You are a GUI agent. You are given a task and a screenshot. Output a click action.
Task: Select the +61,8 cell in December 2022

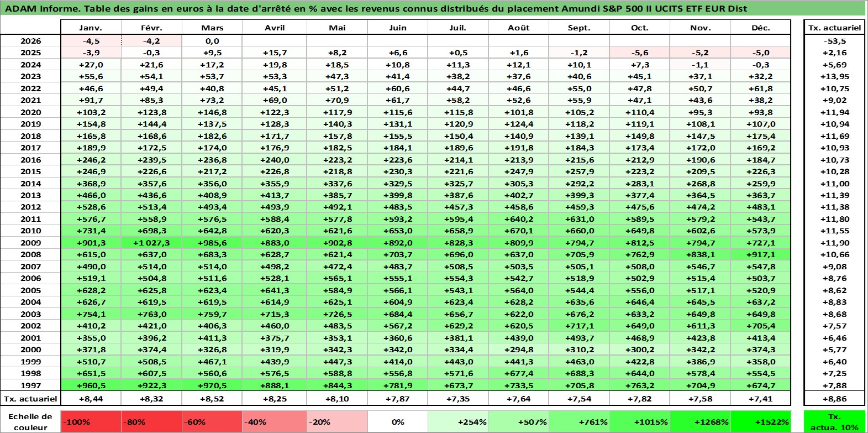click(760, 88)
